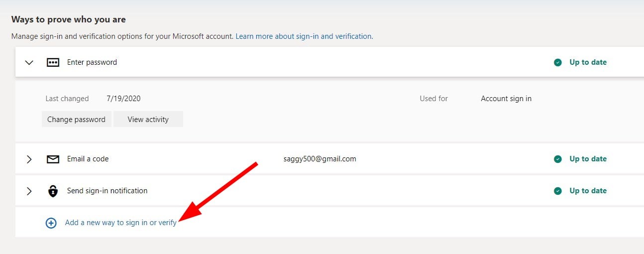Click the saggy500@gmail.com address

point(320,159)
